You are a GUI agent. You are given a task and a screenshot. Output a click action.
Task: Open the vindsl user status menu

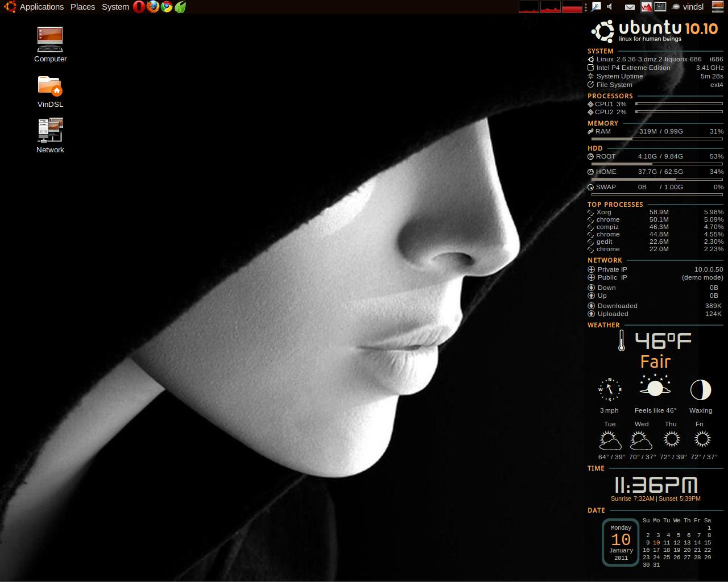point(688,7)
